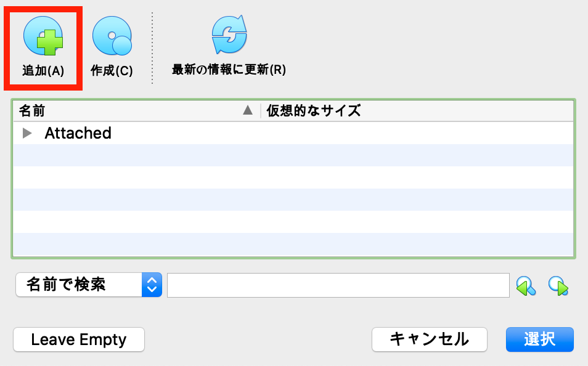Click the 名前 column header
Image resolution: width=588 pixels, height=366 pixels.
31,111
